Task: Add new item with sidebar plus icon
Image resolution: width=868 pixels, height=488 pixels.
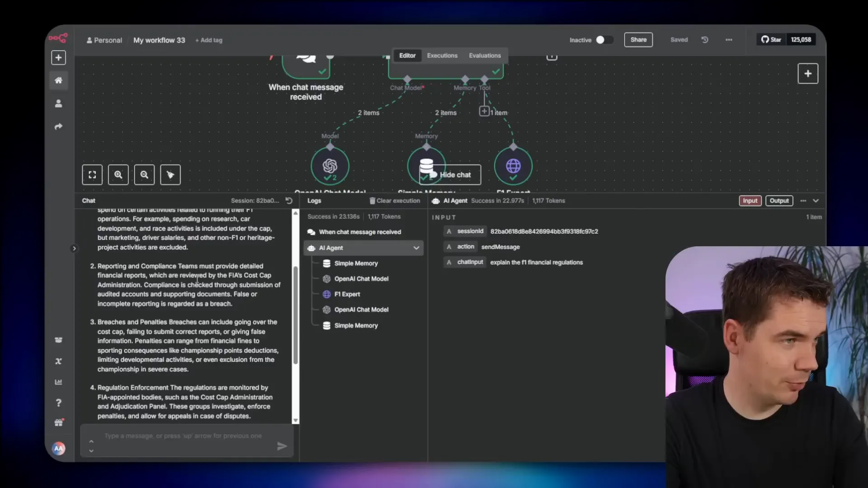Action: point(58,57)
